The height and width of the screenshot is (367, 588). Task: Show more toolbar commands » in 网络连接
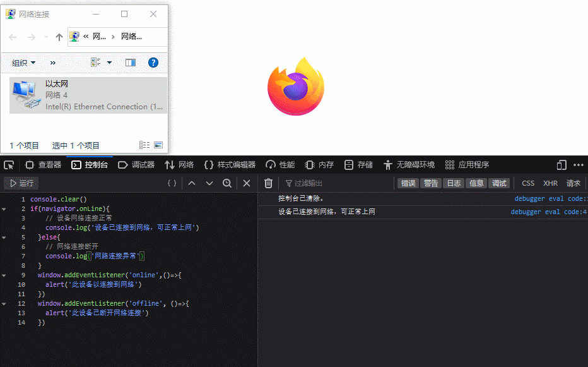53,63
